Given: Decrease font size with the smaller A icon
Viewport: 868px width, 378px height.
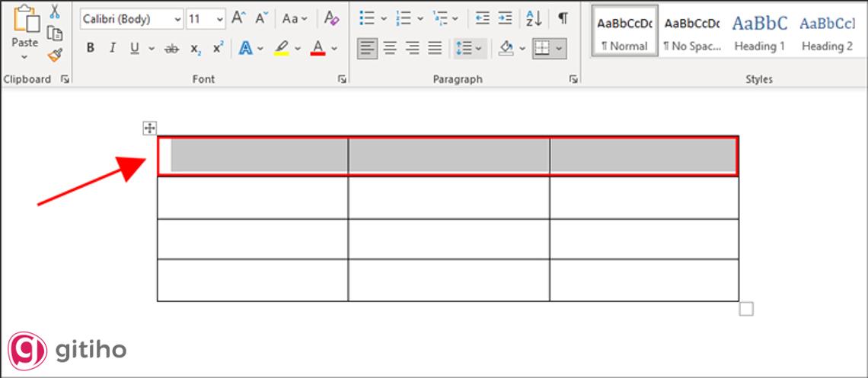Looking at the screenshot, I should point(261,18).
